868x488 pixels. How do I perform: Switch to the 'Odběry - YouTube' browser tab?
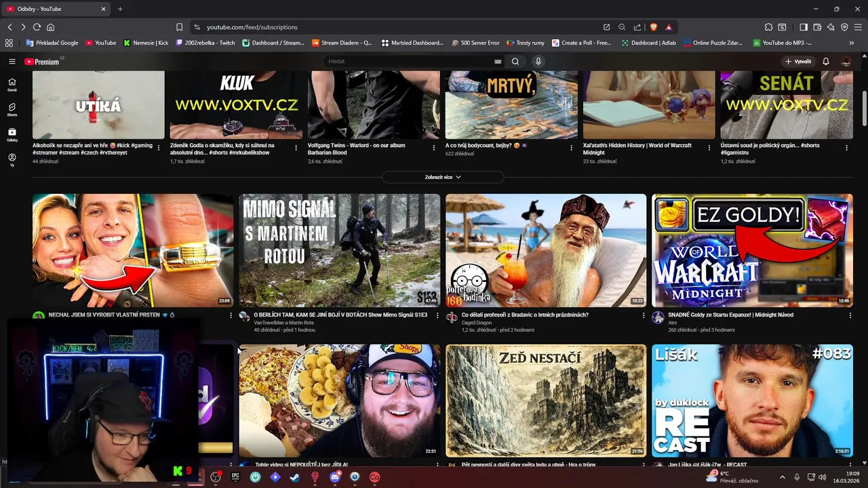(x=57, y=9)
